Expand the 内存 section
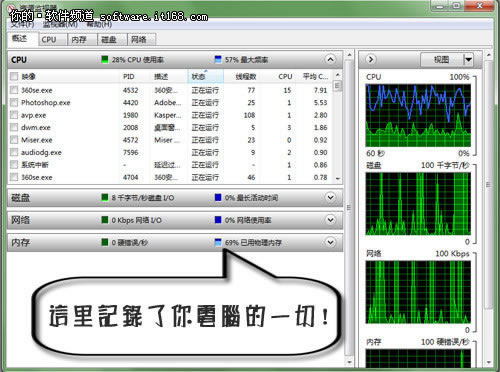 point(330,242)
